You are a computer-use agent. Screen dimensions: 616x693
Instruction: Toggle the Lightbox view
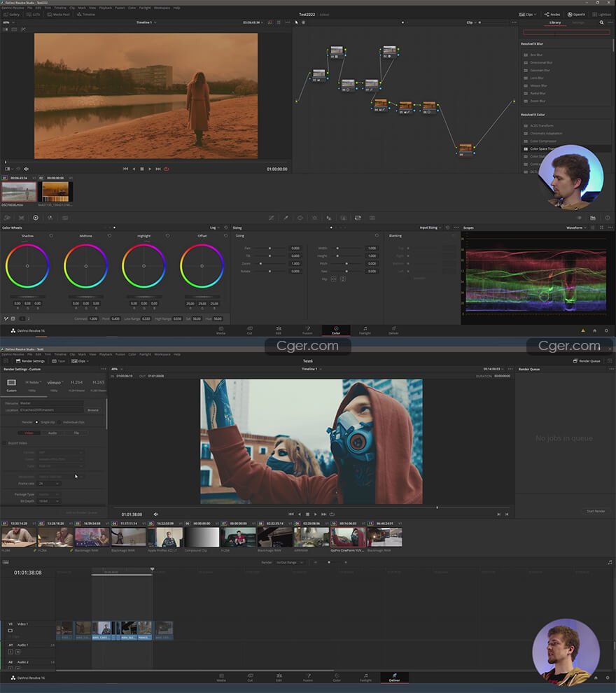pos(602,15)
